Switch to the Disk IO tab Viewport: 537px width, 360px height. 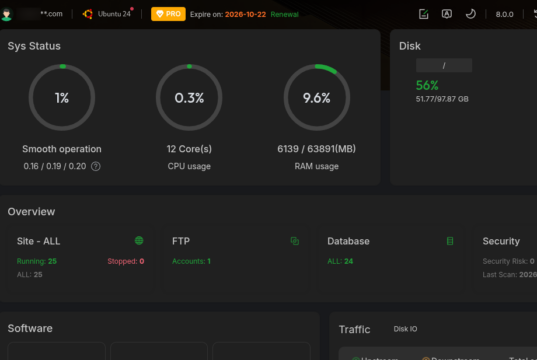(x=405, y=329)
